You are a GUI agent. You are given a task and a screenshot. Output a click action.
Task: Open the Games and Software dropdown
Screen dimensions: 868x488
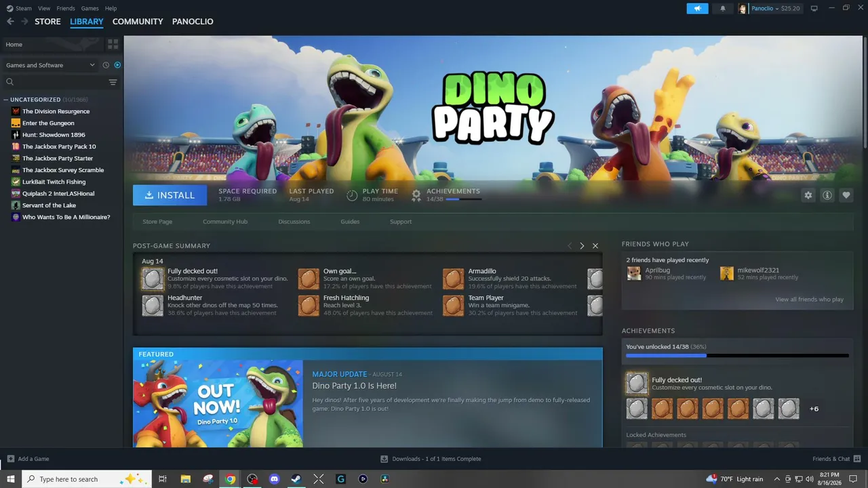tap(50, 65)
